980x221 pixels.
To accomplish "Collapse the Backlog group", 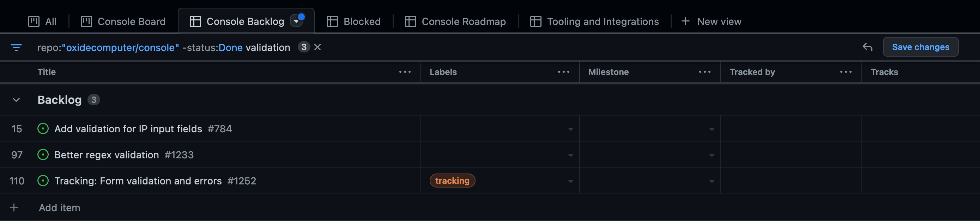I will pyautogui.click(x=16, y=100).
